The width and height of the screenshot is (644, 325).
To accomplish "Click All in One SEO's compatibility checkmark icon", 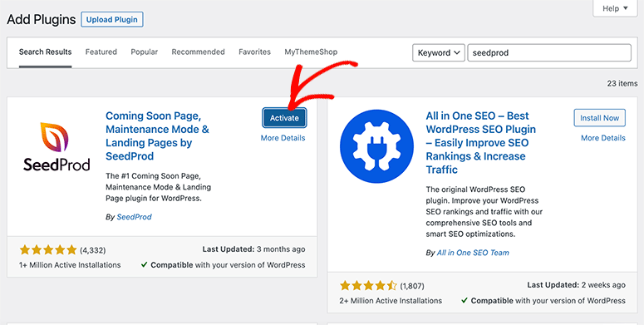I will coord(465,301).
